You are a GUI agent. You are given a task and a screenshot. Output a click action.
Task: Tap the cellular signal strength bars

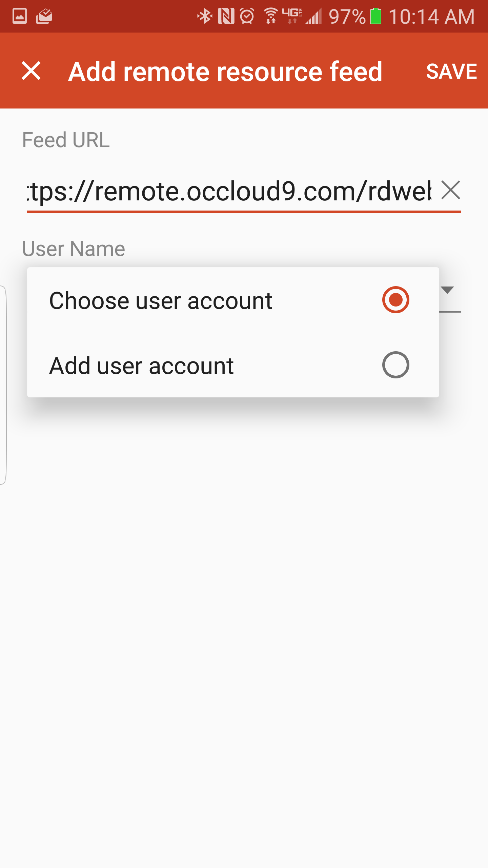313,16
